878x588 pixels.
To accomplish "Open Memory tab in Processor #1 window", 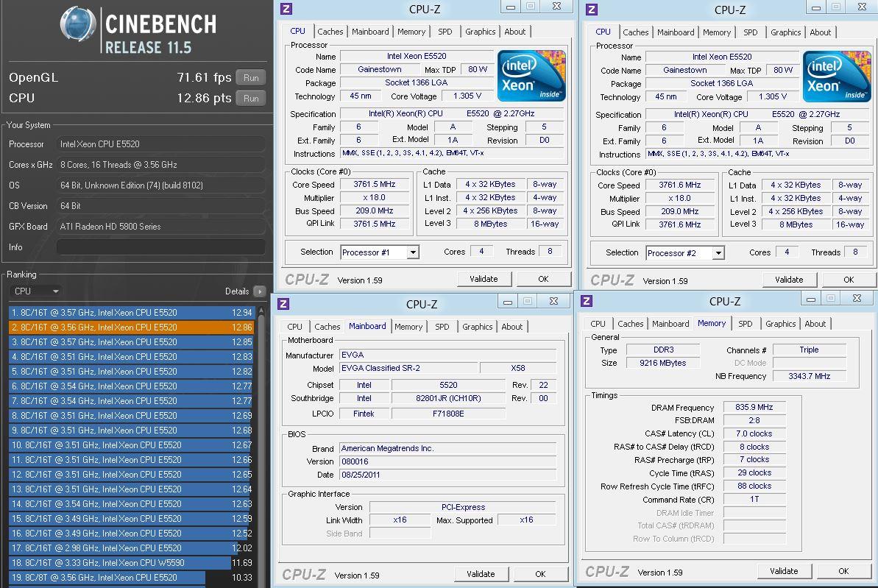I will 411,32.
